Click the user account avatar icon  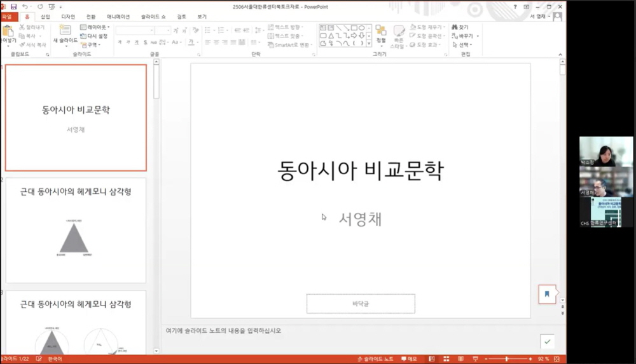[558, 17]
